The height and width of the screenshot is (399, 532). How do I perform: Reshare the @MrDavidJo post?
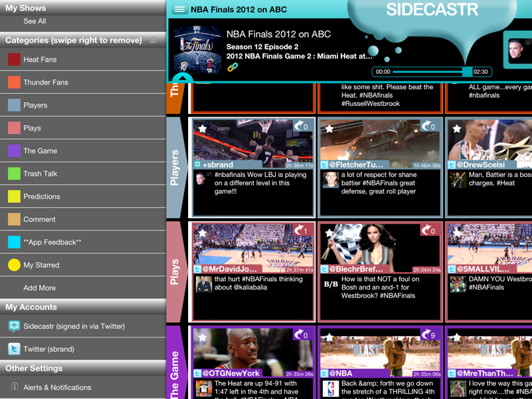click(x=301, y=231)
